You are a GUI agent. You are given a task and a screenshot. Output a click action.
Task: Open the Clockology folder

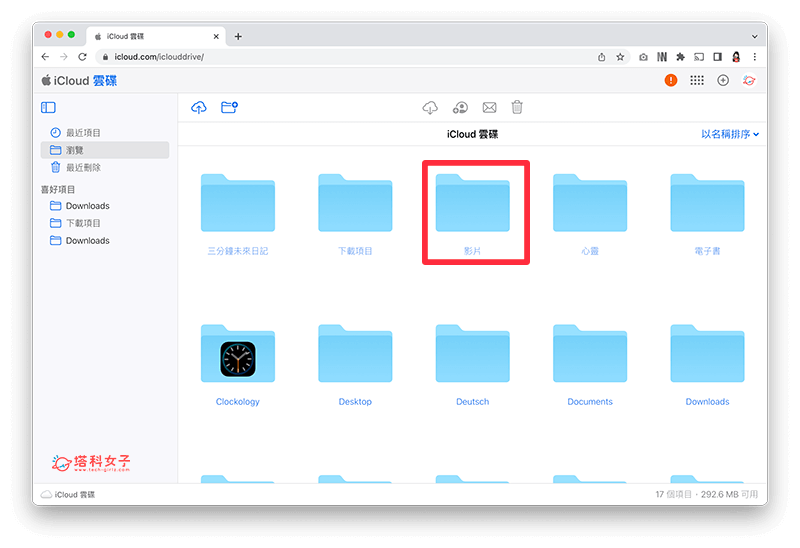click(238, 365)
